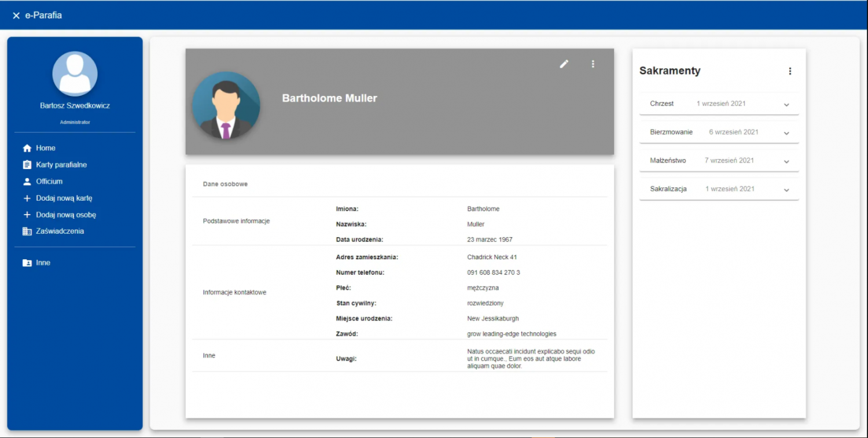868x438 pixels.
Task: Click the plus icon beside Dodaj nową kartę
Action: click(x=27, y=198)
